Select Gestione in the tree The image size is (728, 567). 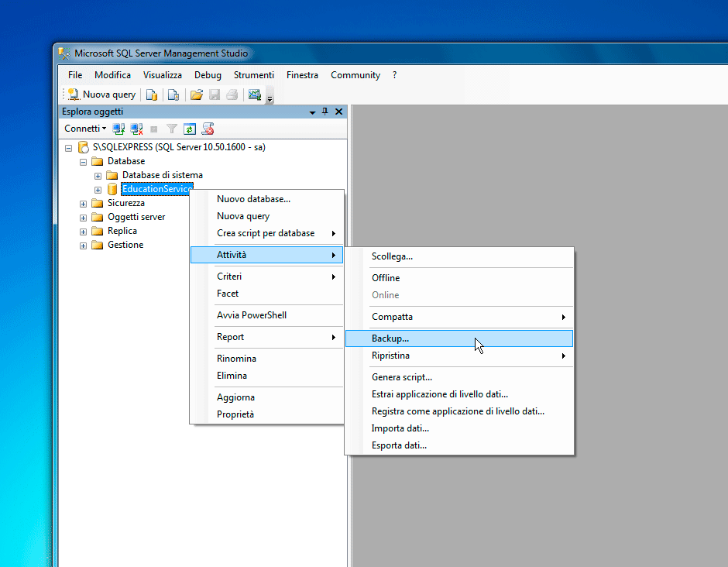click(x=125, y=245)
